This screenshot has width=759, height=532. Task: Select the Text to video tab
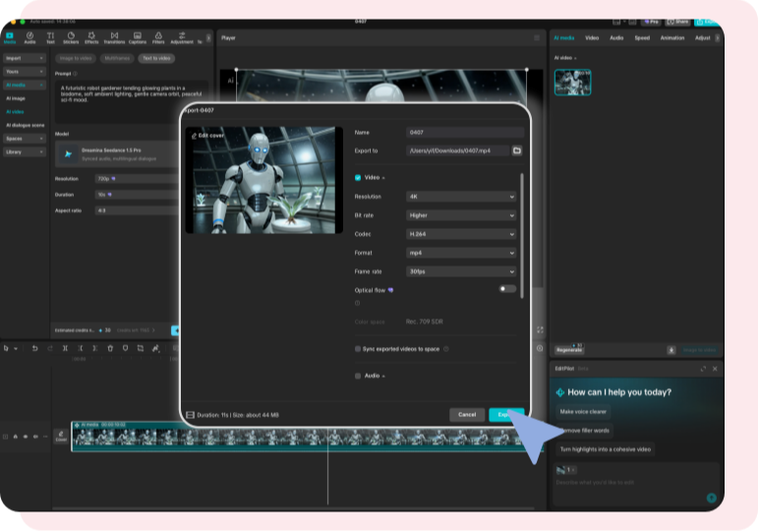click(x=154, y=58)
